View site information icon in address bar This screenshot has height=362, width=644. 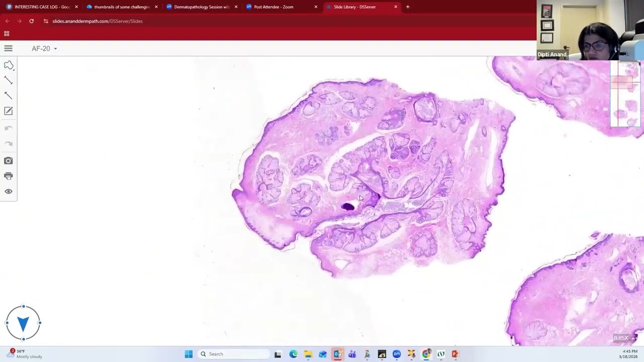[46, 21]
